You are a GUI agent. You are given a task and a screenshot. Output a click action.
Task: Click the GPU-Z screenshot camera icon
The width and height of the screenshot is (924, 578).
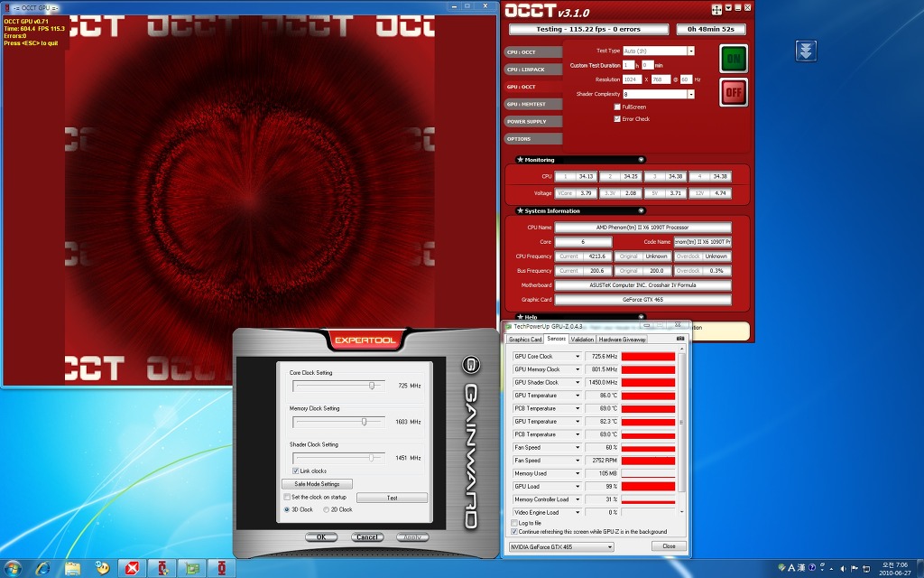point(680,339)
